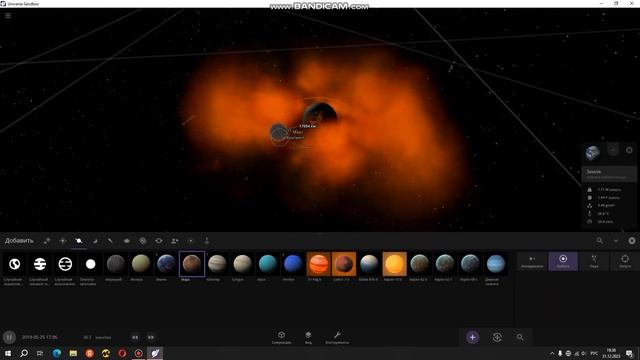The width and height of the screenshot is (640, 360).
Task: Close the Earth properties panel
Action: (629, 150)
